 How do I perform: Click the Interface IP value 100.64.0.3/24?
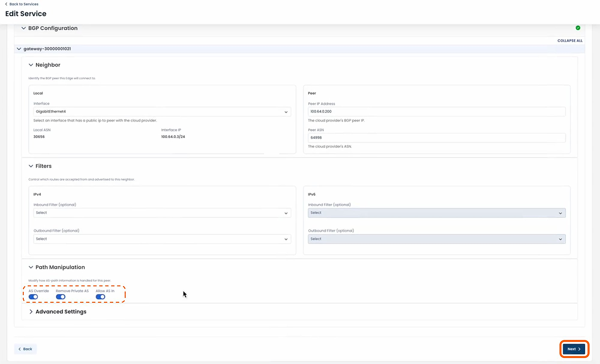point(173,137)
